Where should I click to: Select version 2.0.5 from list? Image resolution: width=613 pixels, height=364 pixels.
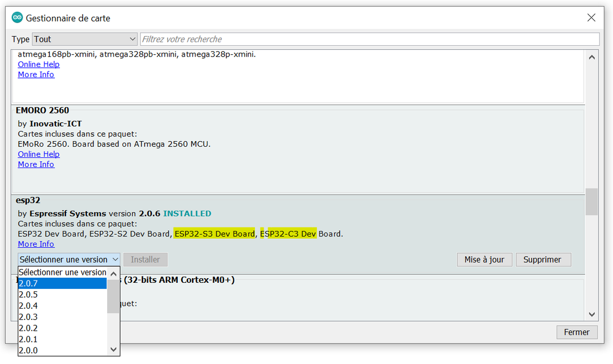click(63, 295)
